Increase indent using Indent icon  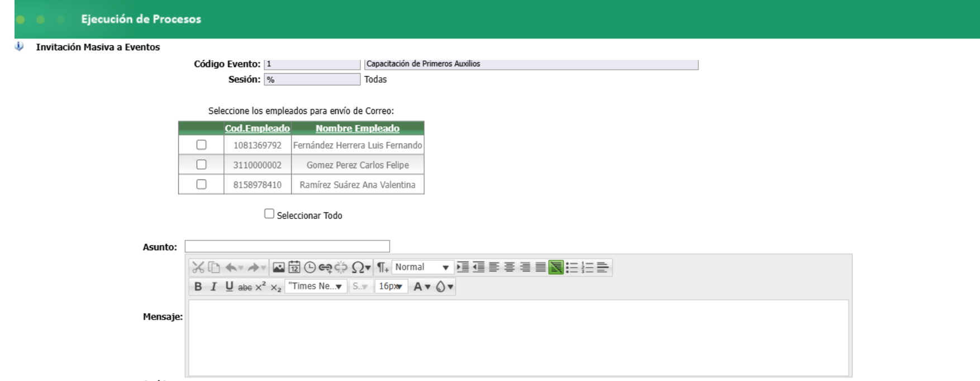click(x=463, y=267)
